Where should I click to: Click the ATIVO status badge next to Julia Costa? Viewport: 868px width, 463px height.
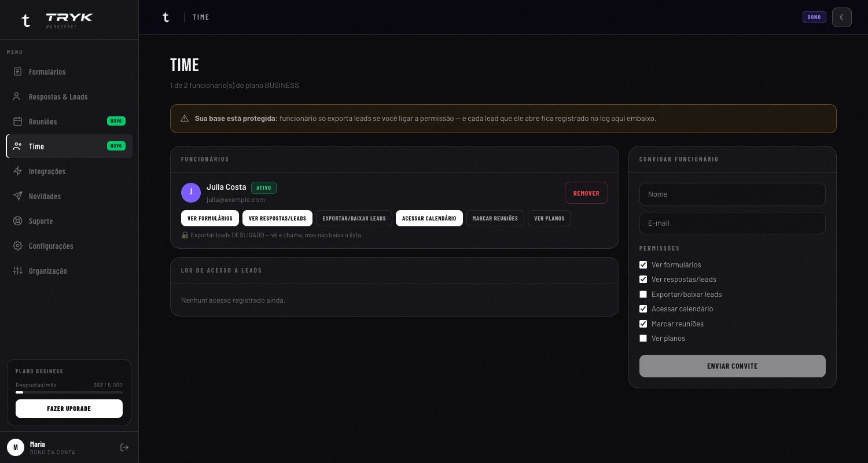click(264, 188)
